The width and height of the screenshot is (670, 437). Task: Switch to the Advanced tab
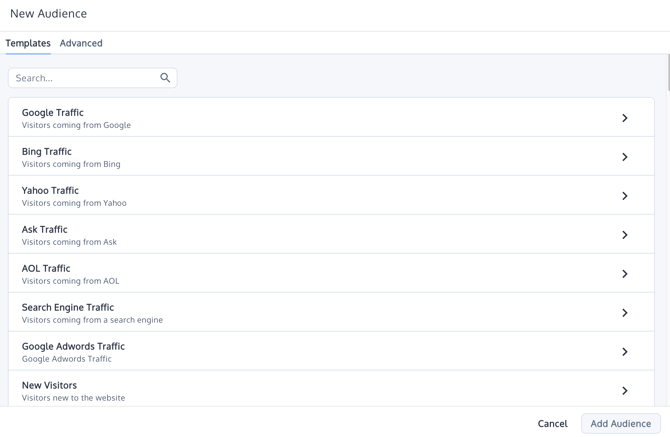tap(81, 43)
